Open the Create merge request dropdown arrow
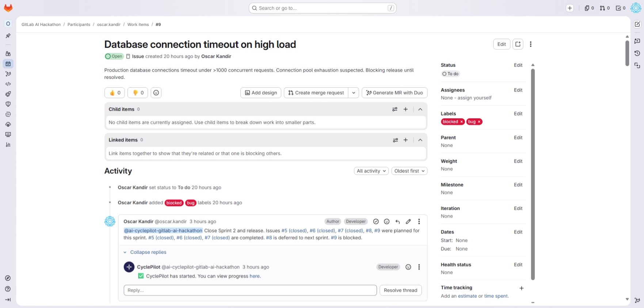The image size is (644, 308). [x=354, y=93]
